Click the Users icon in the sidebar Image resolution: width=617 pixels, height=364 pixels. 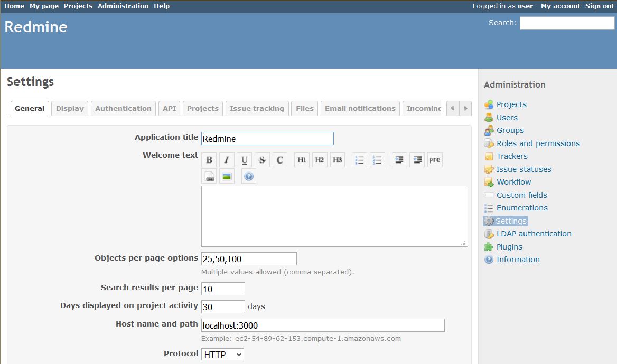[489, 118]
